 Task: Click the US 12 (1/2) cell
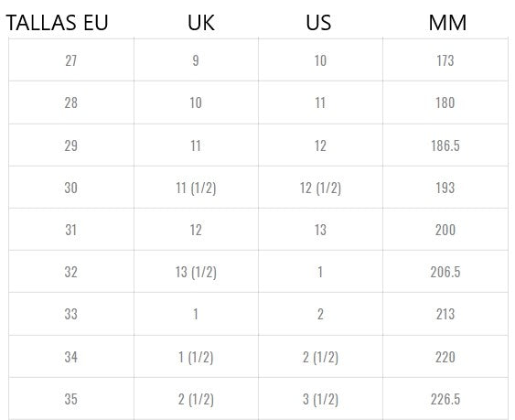(x=320, y=188)
